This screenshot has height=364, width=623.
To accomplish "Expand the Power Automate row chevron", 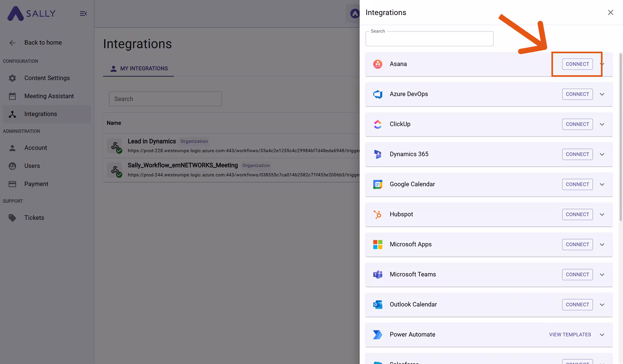I will 602,335.
